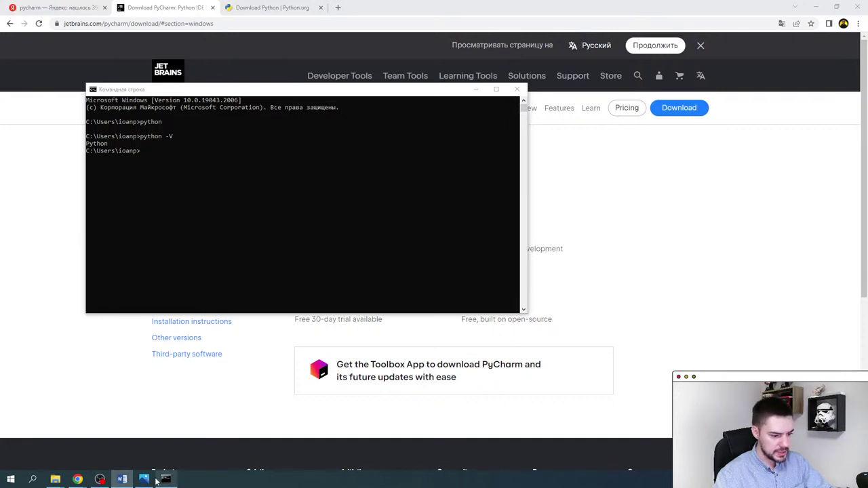868x488 pixels.
Task: Click the JetBrains site search icon
Action: 637,76
